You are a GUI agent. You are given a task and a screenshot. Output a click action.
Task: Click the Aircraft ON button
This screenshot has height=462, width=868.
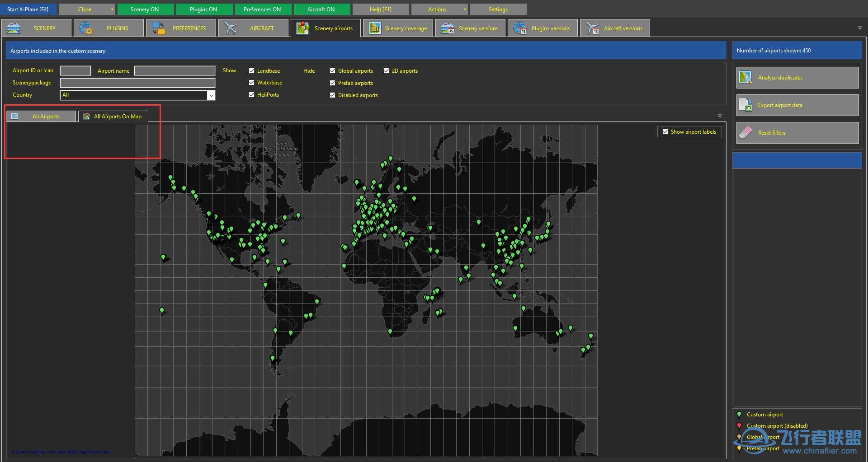point(322,9)
